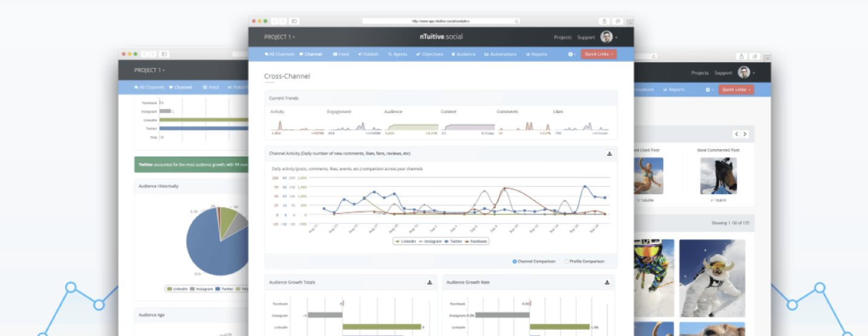Expand the Quick Links dropdown in center window

(598, 54)
